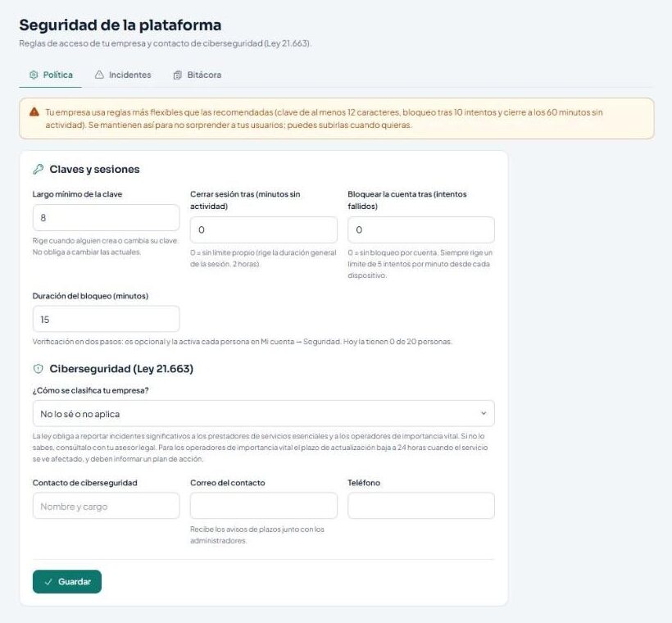The image size is (672, 623).
Task: Click the 0 = sin límite propio hint
Action: click(x=263, y=258)
